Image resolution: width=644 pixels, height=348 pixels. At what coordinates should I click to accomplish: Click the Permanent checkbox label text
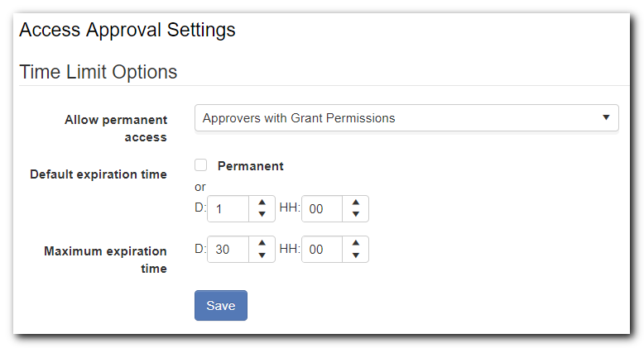coord(251,166)
